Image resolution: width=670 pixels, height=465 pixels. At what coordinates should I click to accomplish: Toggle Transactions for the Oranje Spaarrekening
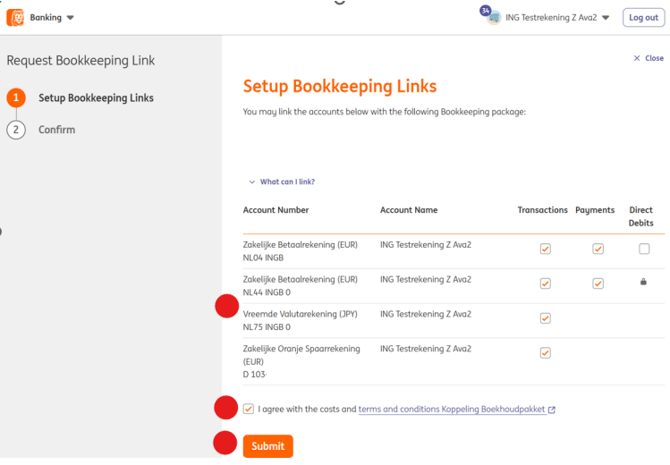coord(545,353)
